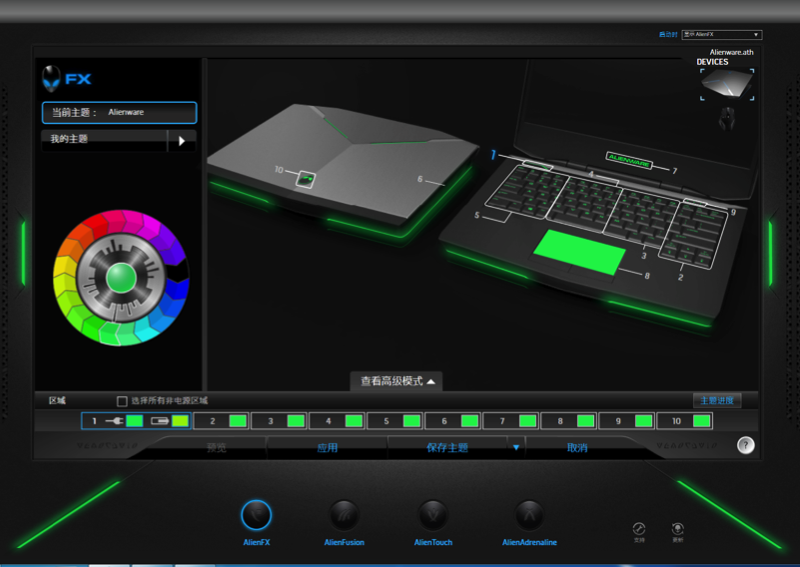Viewport: 800px width, 567px height.
Task: Expand 查看高级模式 panel
Action: coord(397,381)
